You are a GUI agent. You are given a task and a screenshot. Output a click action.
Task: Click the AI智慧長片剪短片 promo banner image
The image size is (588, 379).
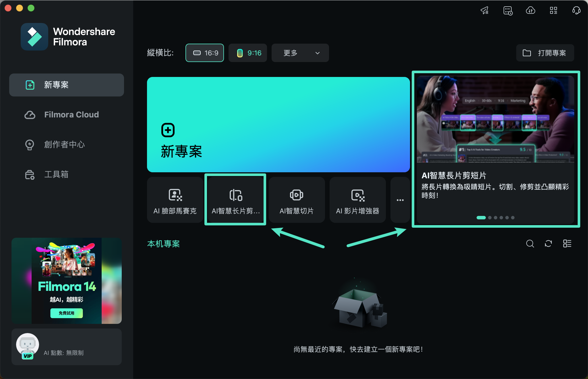pos(496,119)
